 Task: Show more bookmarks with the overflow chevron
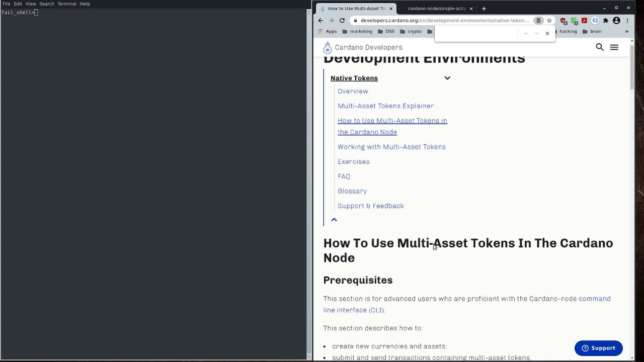626,31
